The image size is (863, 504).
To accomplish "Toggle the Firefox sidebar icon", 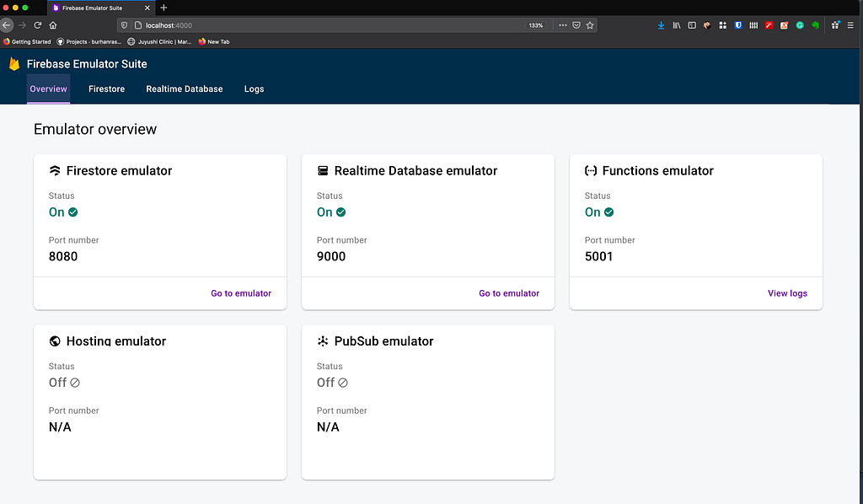I will [x=692, y=25].
